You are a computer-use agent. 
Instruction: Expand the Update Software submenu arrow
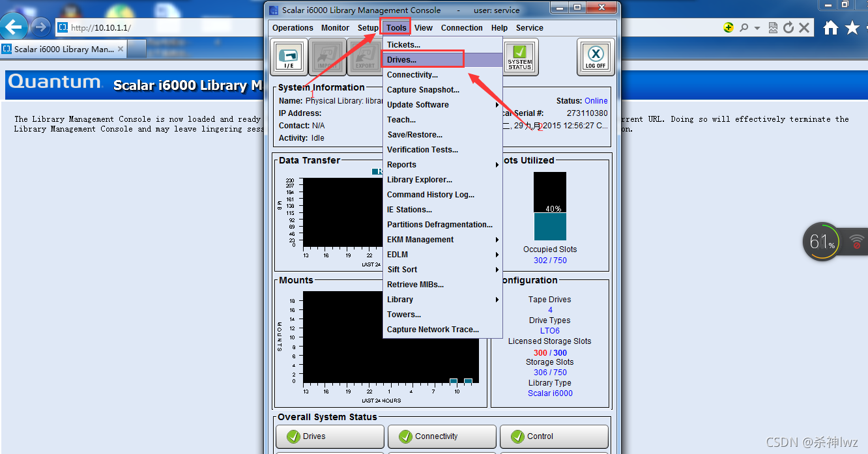[x=497, y=105]
